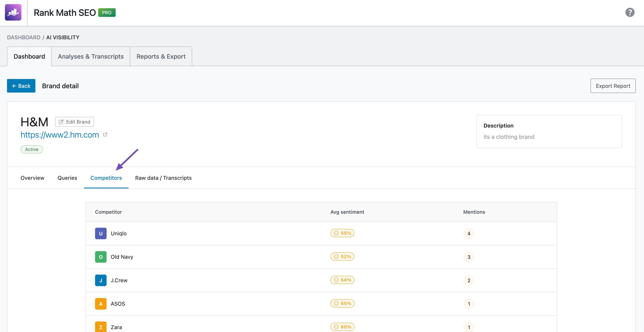Click the Rank Math logo icon

point(13,12)
